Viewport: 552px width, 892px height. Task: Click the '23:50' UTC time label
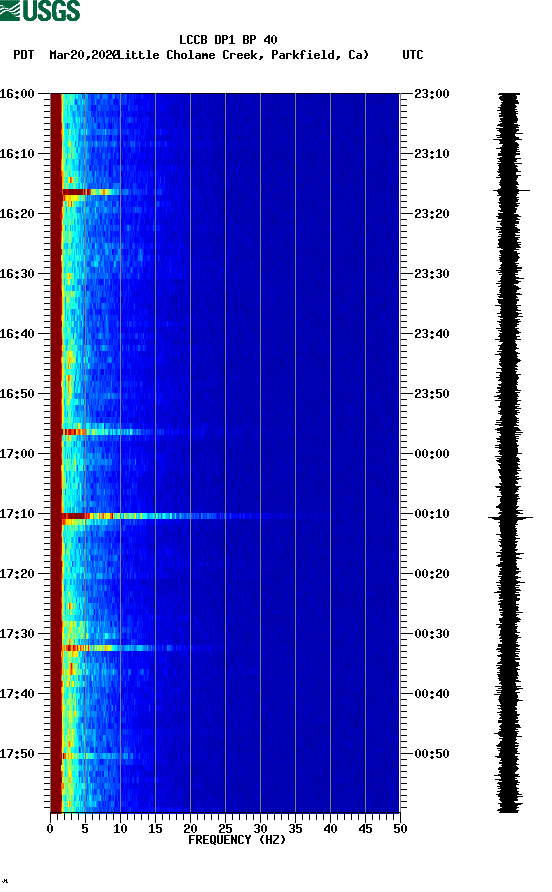(432, 394)
